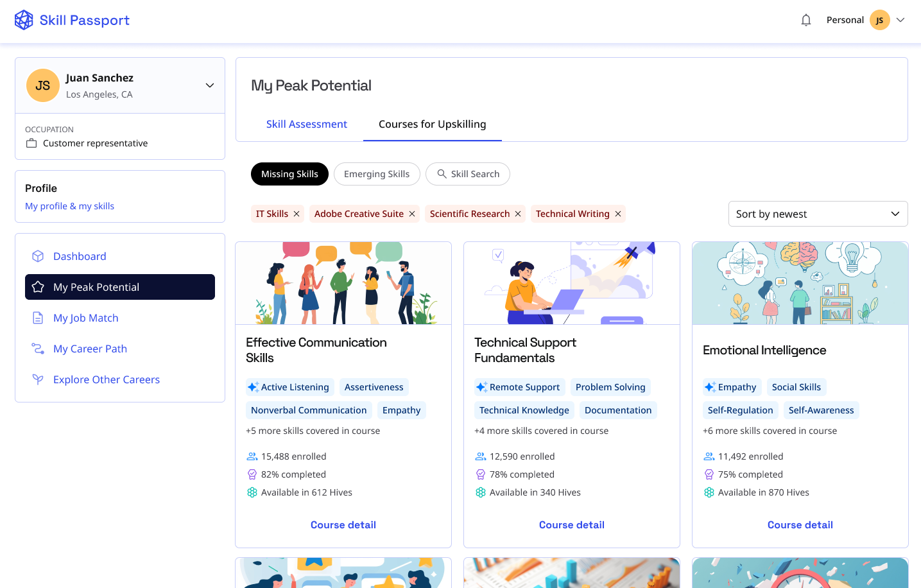This screenshot has height=588, width=921.
Task: Click the Self-Awareness skill chip
Action: (x=822, y=410)
